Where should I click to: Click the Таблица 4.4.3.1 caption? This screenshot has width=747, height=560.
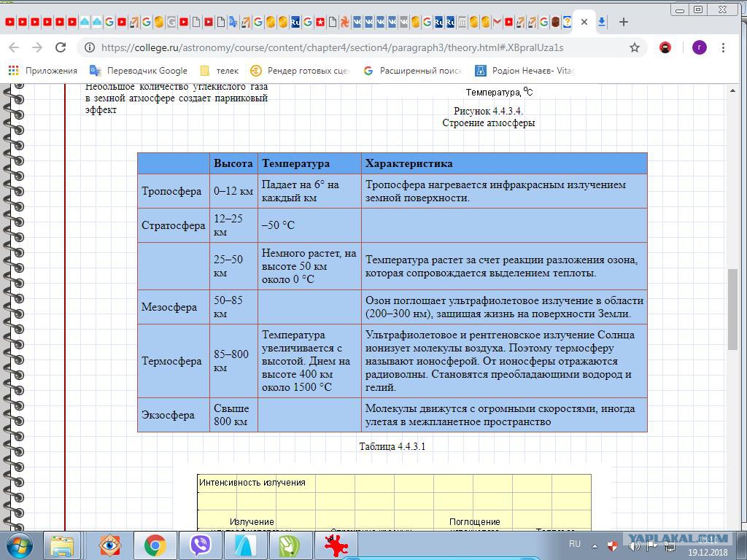[392, 446]
